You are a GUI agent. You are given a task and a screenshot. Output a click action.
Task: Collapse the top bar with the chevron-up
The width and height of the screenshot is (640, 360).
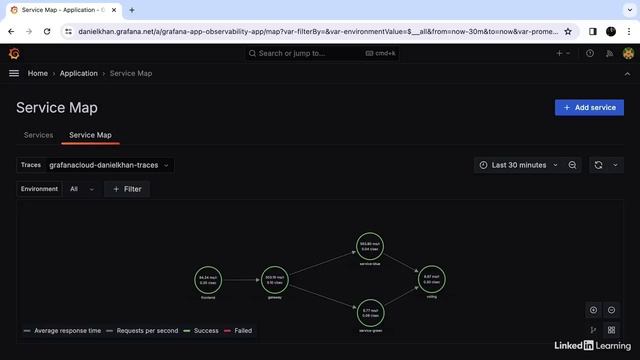[x=627, y=74]
